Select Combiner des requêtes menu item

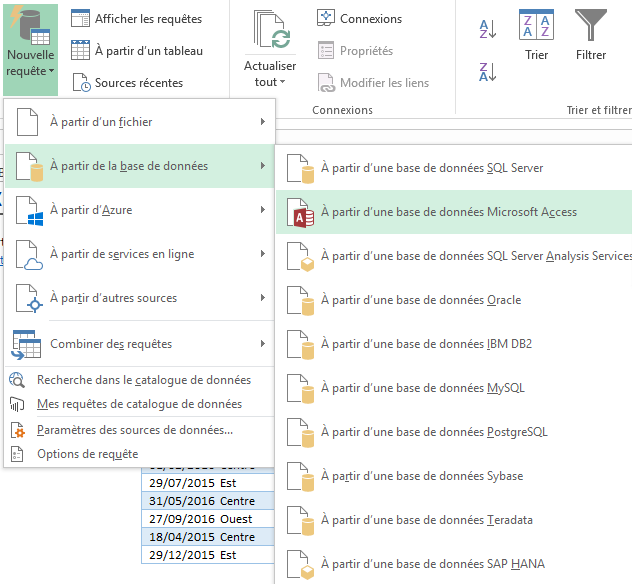pyautogui.click(x=139, y=343)
